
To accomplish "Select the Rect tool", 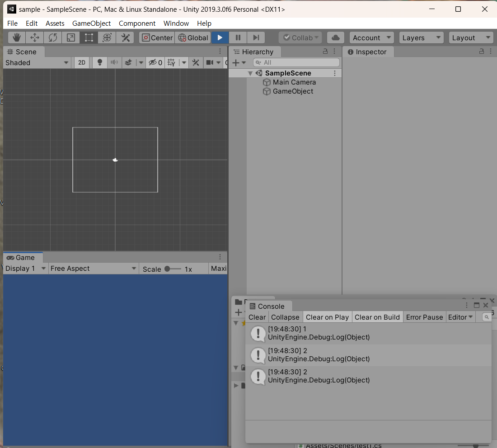I will click(89, 38).
